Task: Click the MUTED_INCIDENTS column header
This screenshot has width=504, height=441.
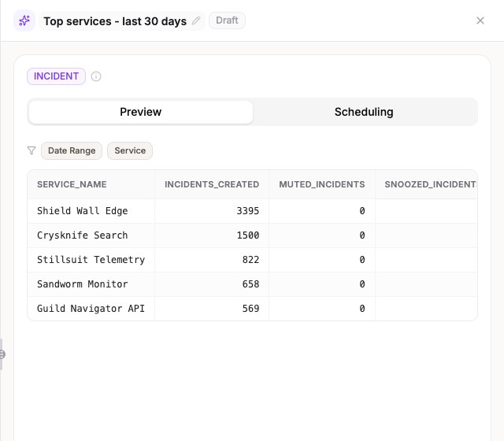Action: 322,184
